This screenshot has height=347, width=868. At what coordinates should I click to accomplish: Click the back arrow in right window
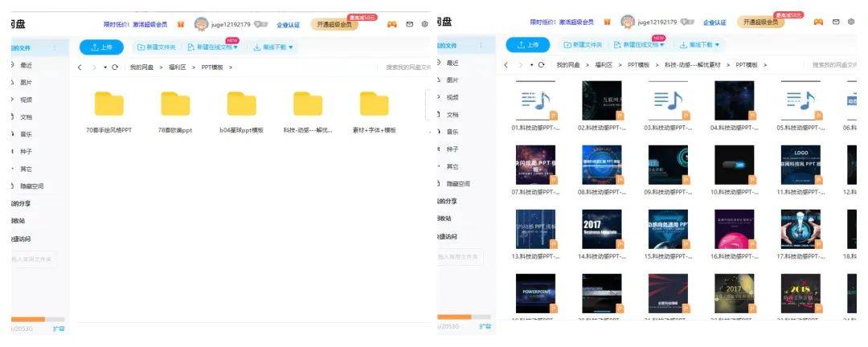coord(506,65)
